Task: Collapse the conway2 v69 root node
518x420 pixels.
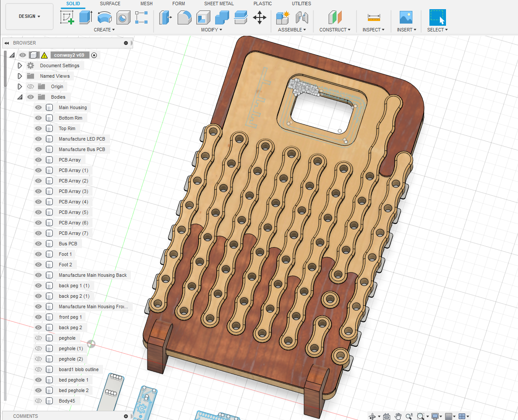Action: (12, 55)
